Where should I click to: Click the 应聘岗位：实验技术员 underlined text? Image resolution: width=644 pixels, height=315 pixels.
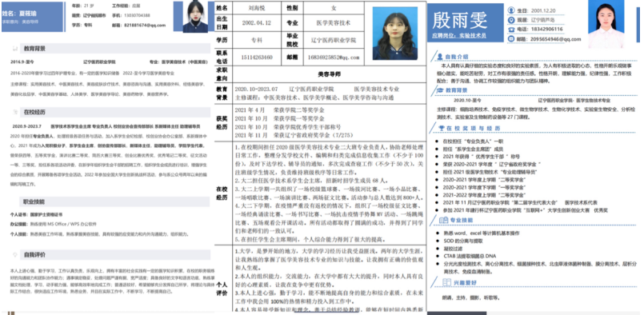pyautogui.click(x=458, y=36)
